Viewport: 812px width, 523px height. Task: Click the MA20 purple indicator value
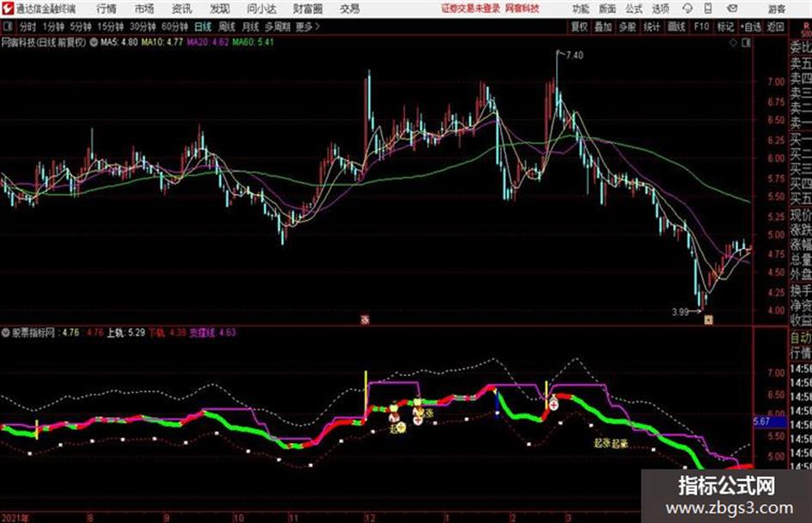208,42
